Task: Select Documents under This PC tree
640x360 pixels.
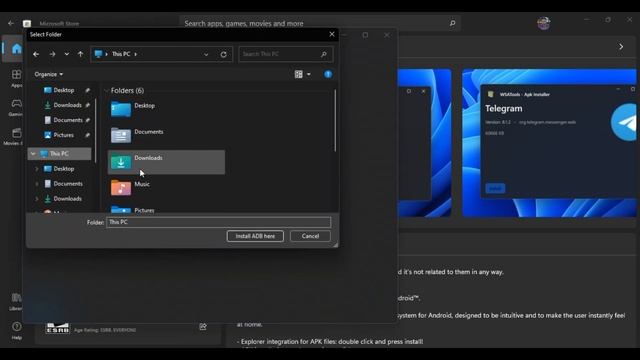Action: click(68, 184)
